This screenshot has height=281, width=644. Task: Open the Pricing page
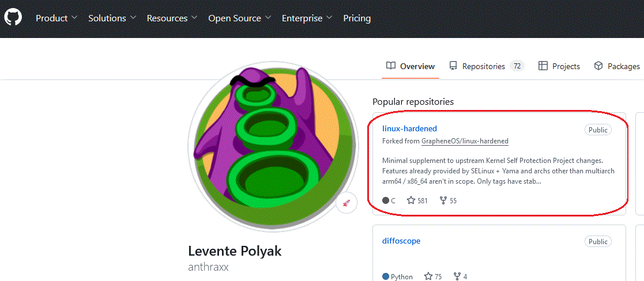pyautogui.click(x=357, y=18)
